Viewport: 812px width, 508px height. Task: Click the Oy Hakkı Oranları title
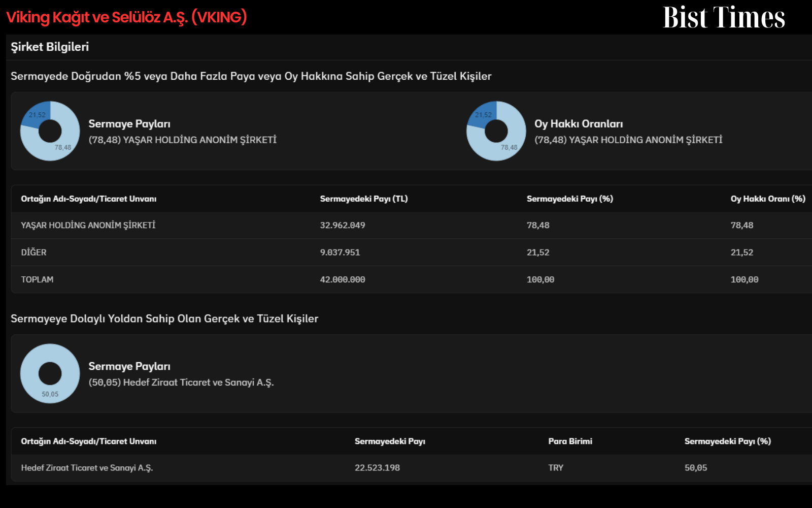point(579,124)
